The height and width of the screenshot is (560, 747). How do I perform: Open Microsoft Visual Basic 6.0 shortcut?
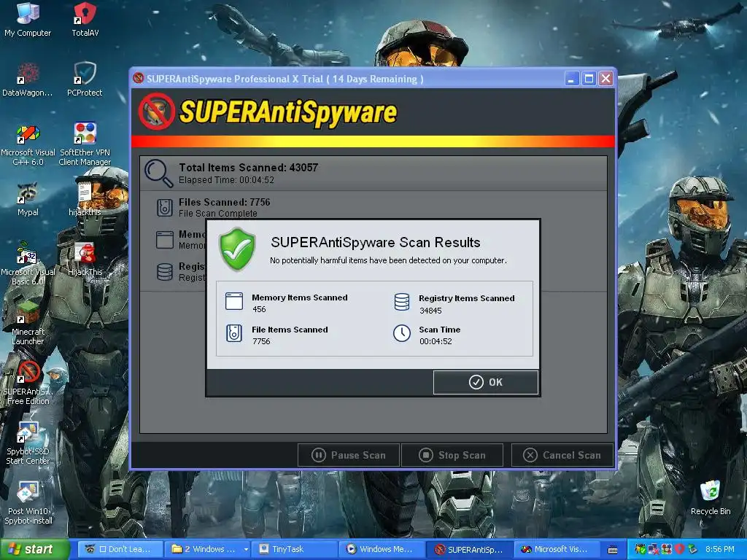click(28, 264)
